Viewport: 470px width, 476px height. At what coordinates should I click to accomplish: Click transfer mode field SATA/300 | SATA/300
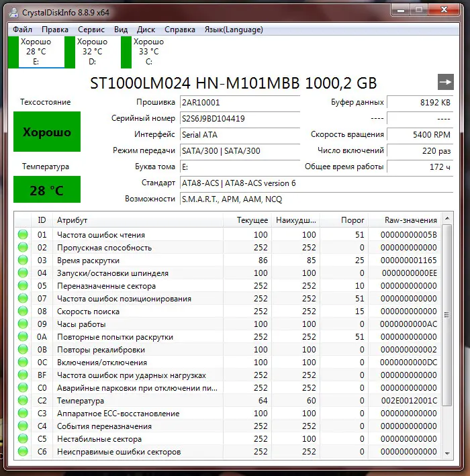240,150
